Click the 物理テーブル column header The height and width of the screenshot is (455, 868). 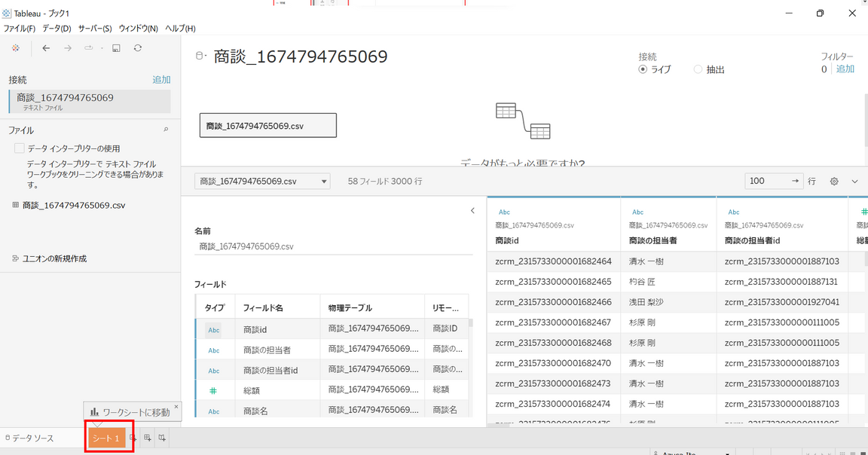pos(372,308)
